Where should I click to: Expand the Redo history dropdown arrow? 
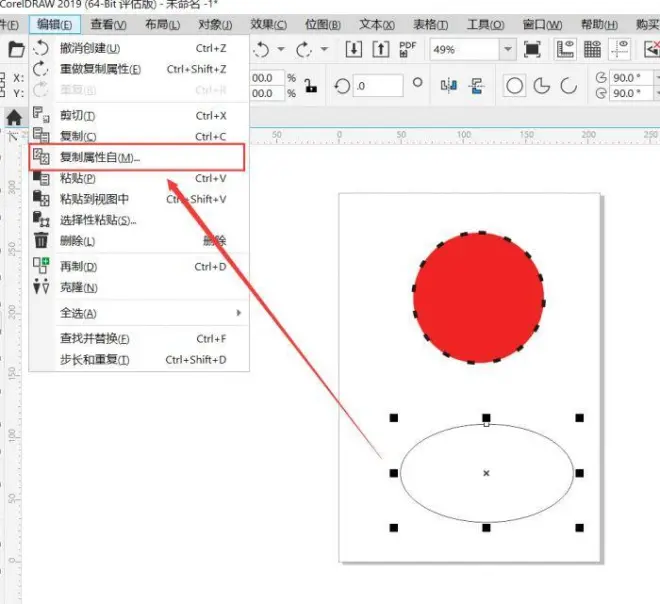tap(324, 49)
